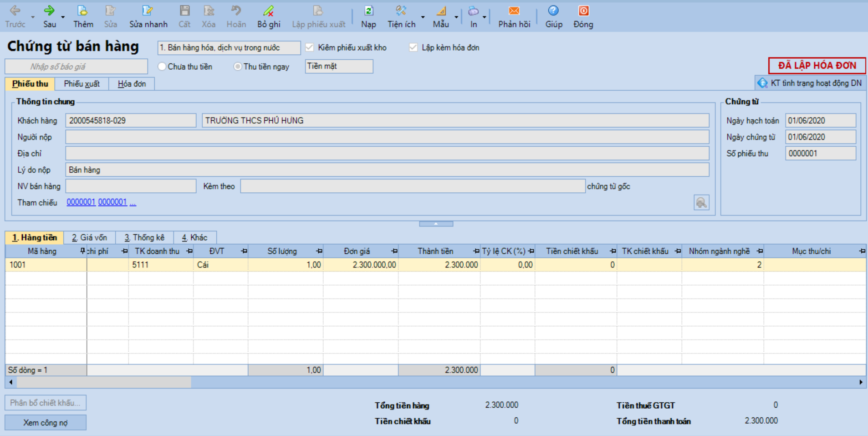Click the Nạp reload icon

[368, 11]
